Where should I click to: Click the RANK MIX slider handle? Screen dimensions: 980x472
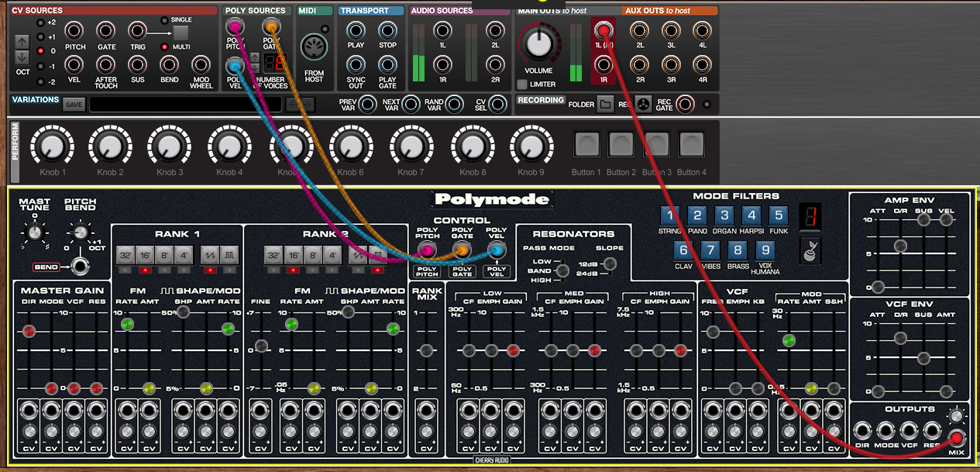425,350
